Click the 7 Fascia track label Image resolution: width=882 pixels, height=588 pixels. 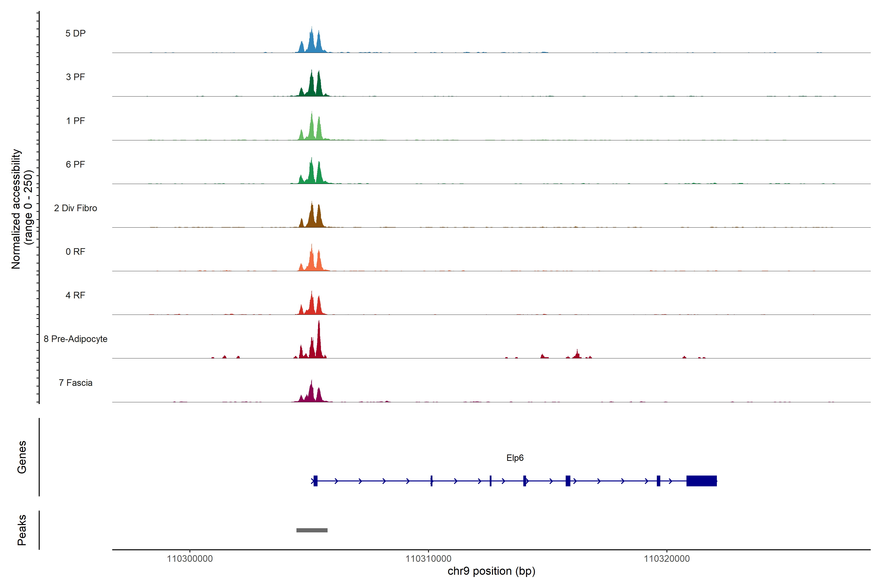pos(75,382)
